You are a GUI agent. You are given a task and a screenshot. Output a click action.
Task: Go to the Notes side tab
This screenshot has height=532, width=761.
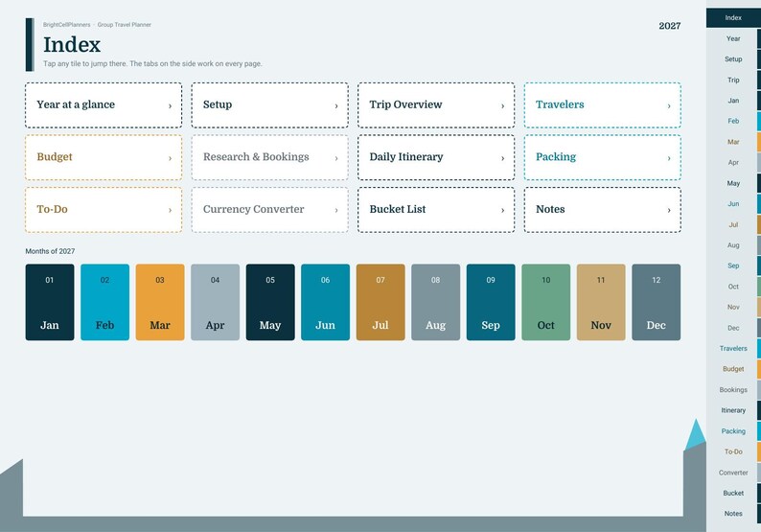tap(733, 514)
